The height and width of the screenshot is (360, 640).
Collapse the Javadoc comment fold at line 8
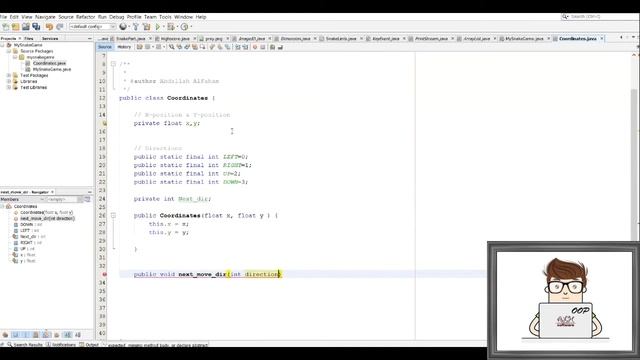[113, 64]
